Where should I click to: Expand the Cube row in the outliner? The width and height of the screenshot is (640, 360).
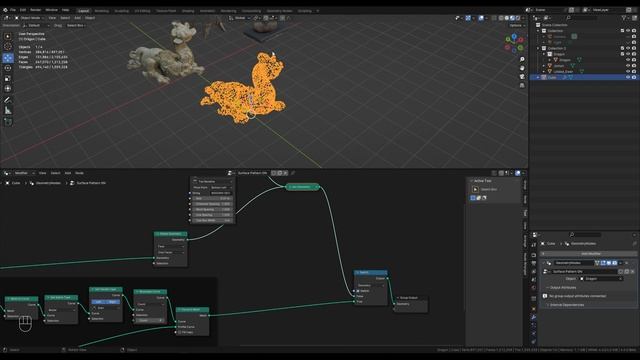[538, 77]
